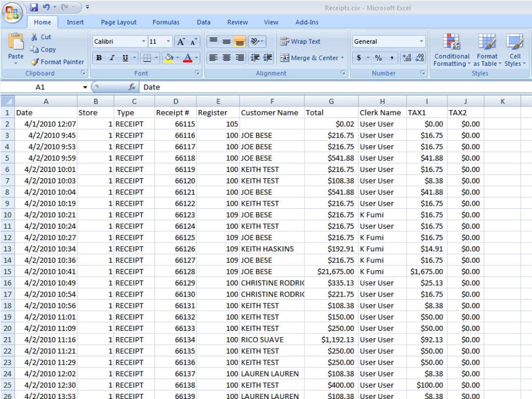532x399 pixels.
Task: Toggle Center horizontal alignment
Action: [x=227, y=58]
